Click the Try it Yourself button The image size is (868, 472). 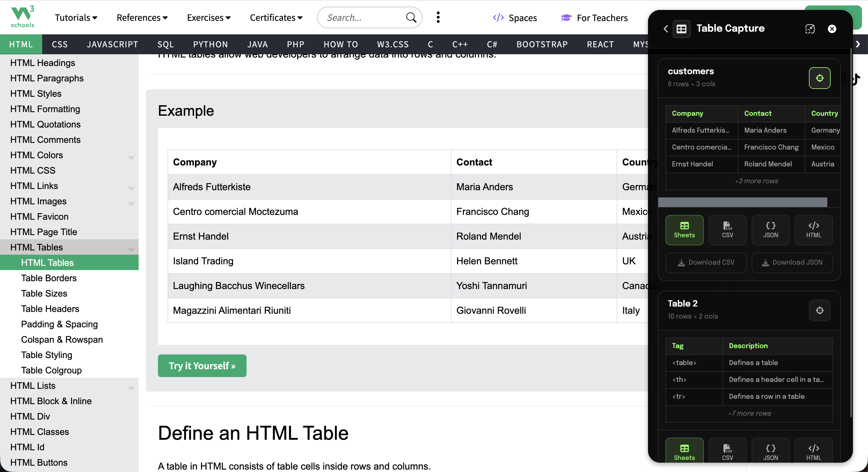202,366
